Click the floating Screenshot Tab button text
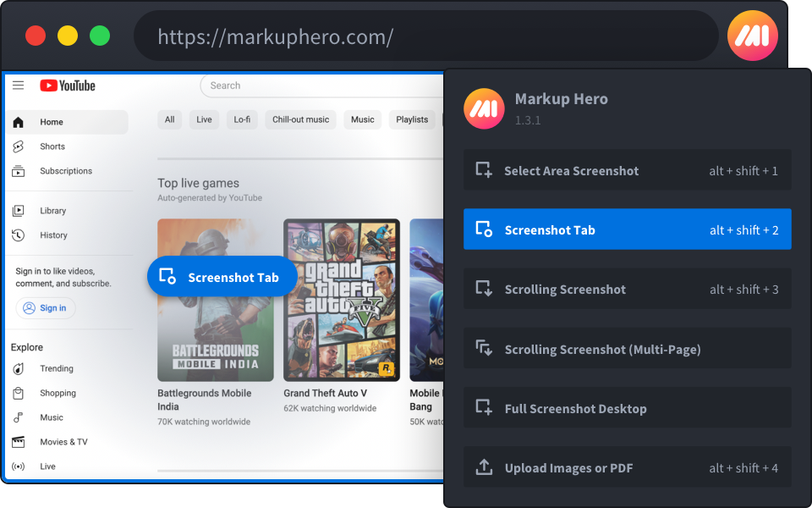 pyautogui.click(x=233, y=278)
